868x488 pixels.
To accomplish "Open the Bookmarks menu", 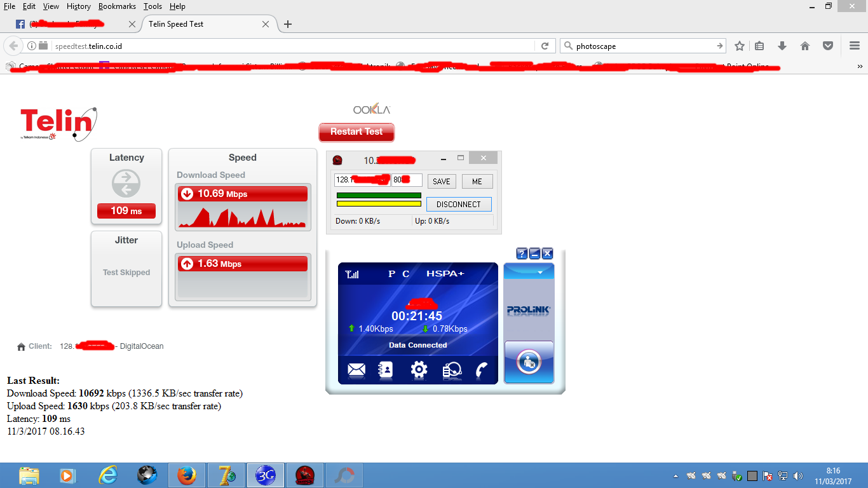I will tap(118, 6).
